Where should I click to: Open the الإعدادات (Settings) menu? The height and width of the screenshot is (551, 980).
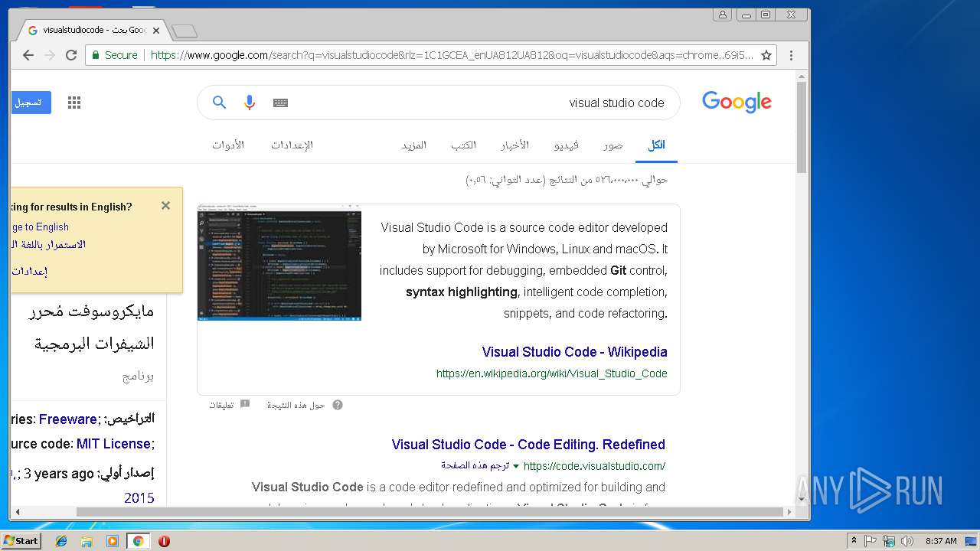(292, 145)
